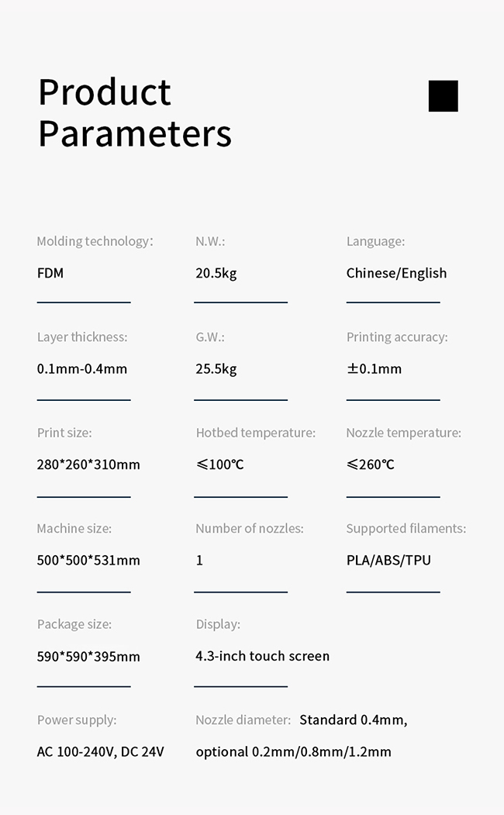Select the ≤100℃ hotbed temperature value

click(219, 464)
